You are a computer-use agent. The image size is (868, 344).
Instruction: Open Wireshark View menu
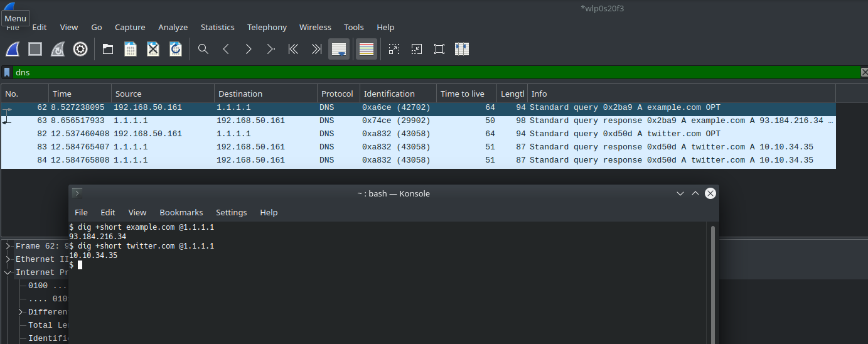coord(69,27)
